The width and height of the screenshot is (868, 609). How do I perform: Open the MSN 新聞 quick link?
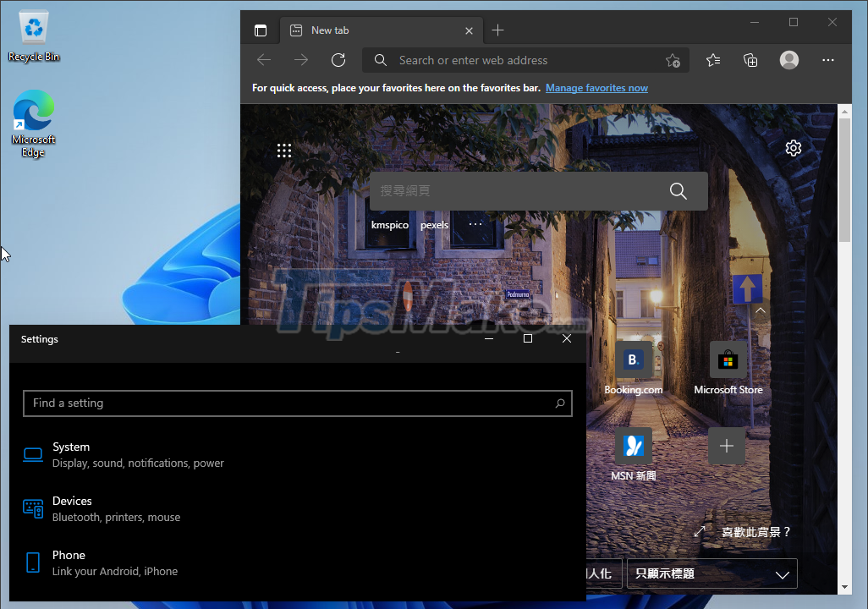(x=634, y=446)
